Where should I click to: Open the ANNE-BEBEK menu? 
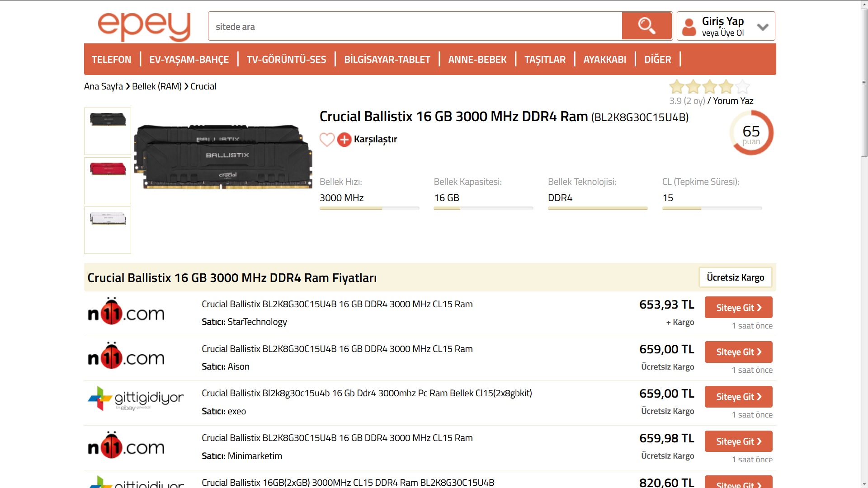click(x=477, y=59)
